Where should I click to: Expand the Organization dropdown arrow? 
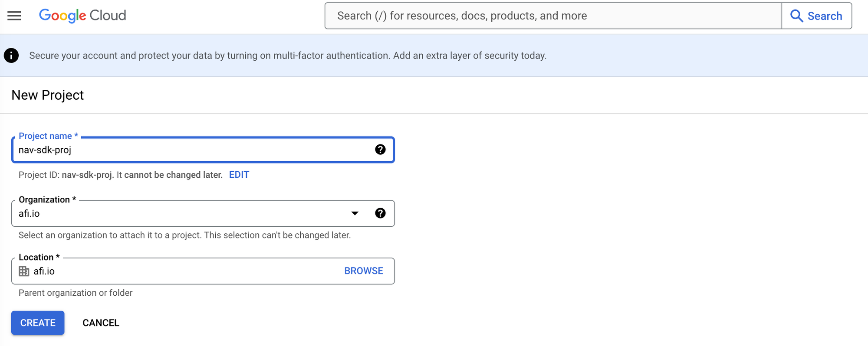tap(355, 213)
